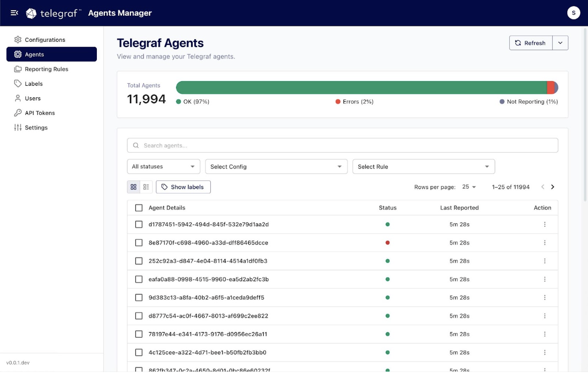Open the All statuses filter dropdown
This screenshot has height=374, width=588.
[163, 166]
